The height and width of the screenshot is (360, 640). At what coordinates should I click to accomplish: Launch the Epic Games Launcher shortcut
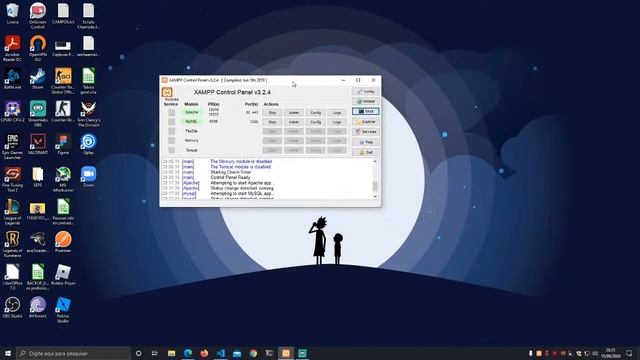tap(12, 147)
